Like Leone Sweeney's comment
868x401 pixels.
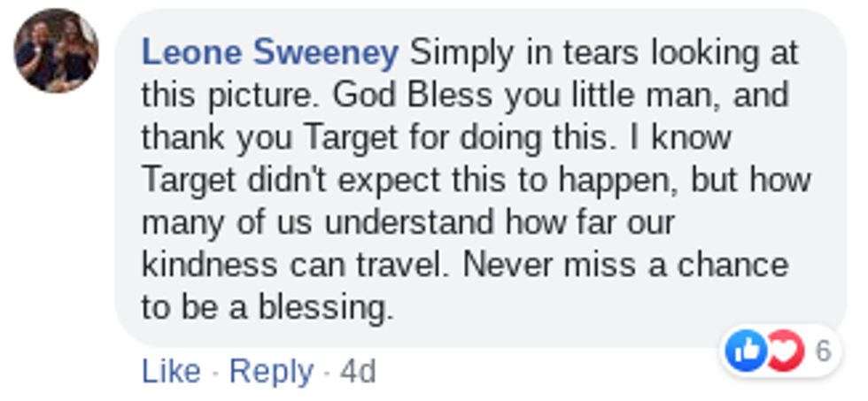tap(171, 372)
